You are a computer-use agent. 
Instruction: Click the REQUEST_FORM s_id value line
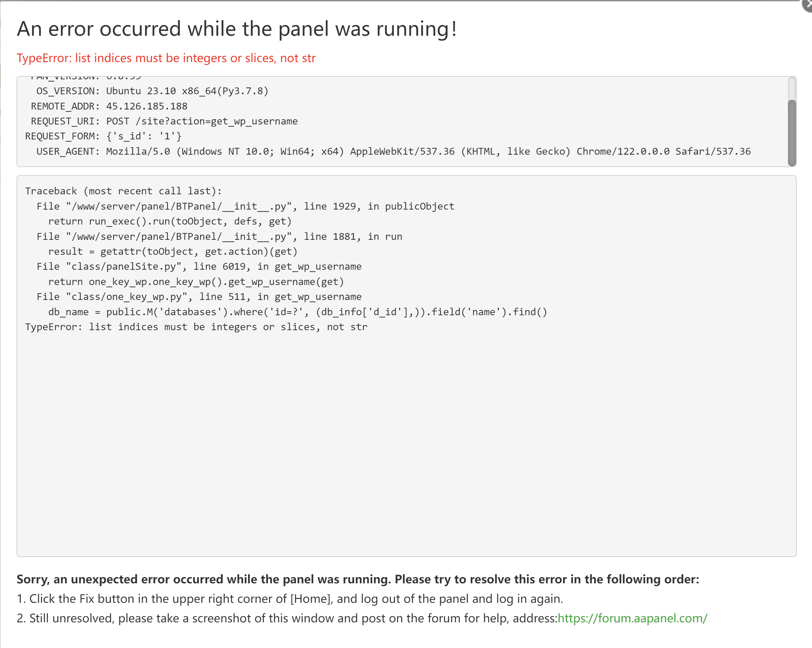[x=103, y=136]
